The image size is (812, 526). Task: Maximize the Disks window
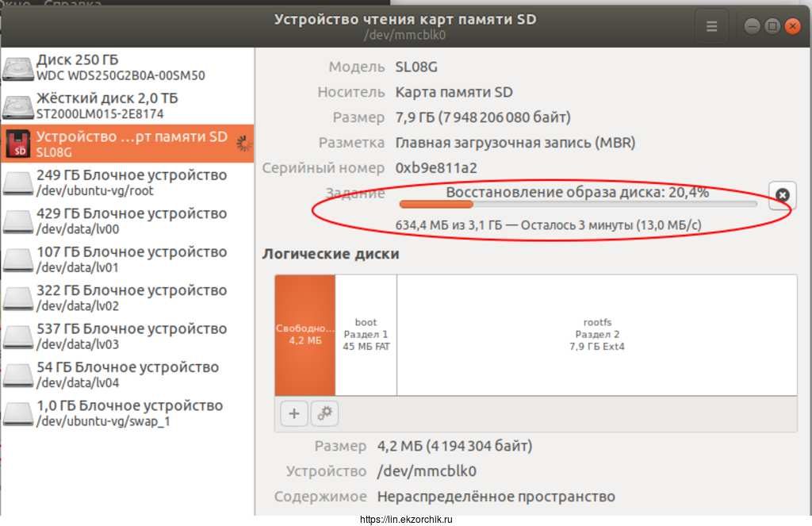[772, 26]
